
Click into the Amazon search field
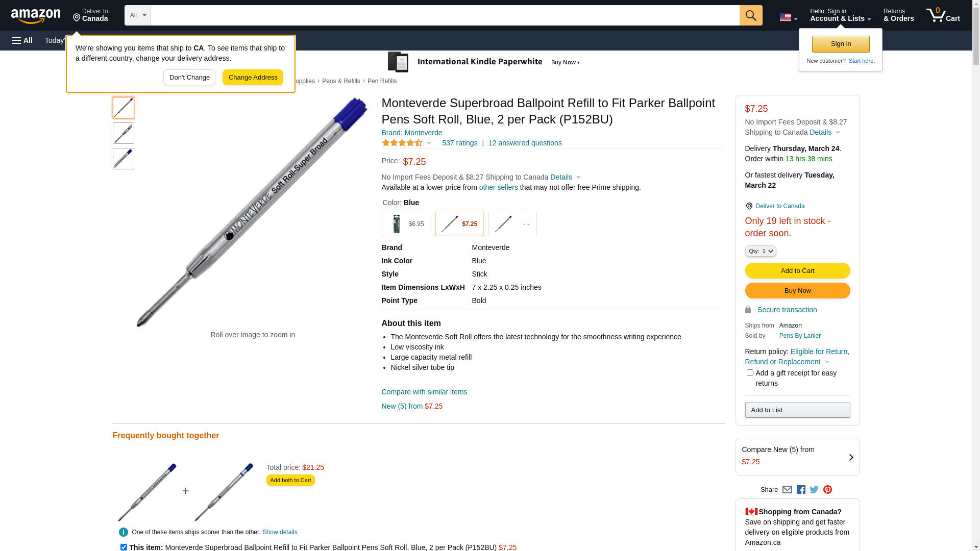click(445, 15)
